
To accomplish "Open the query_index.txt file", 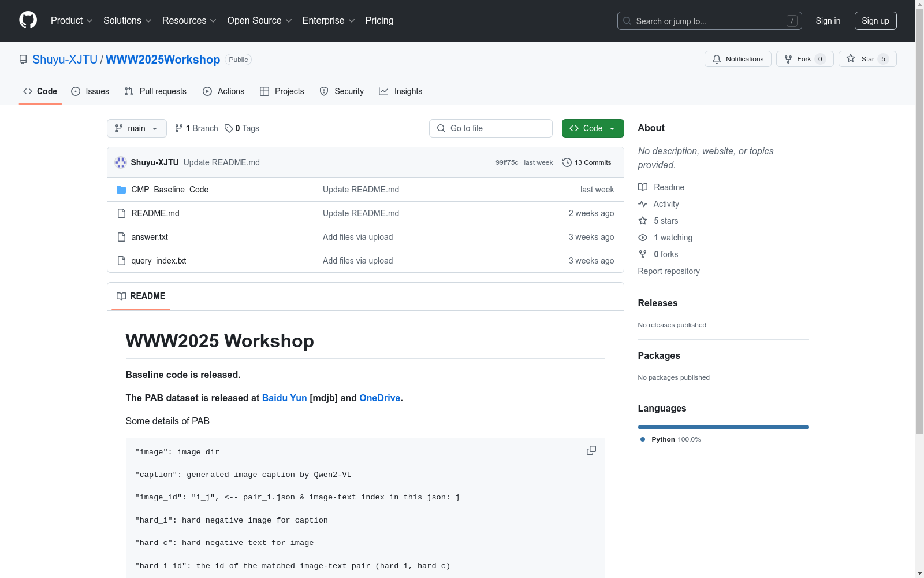I will pos(159,261).
